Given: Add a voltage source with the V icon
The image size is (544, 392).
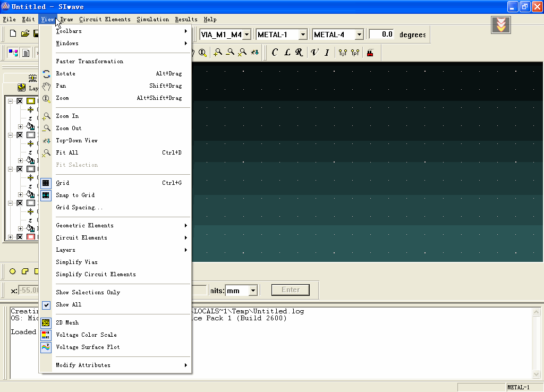Looking at the screenshot, I should click(314, 53).
